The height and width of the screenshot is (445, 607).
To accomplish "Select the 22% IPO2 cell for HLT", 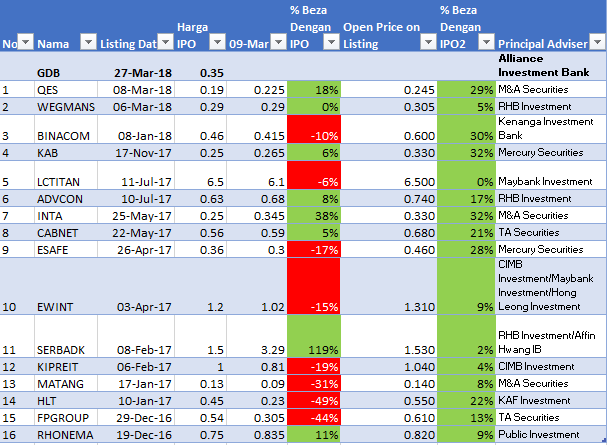I will point(466,400).
